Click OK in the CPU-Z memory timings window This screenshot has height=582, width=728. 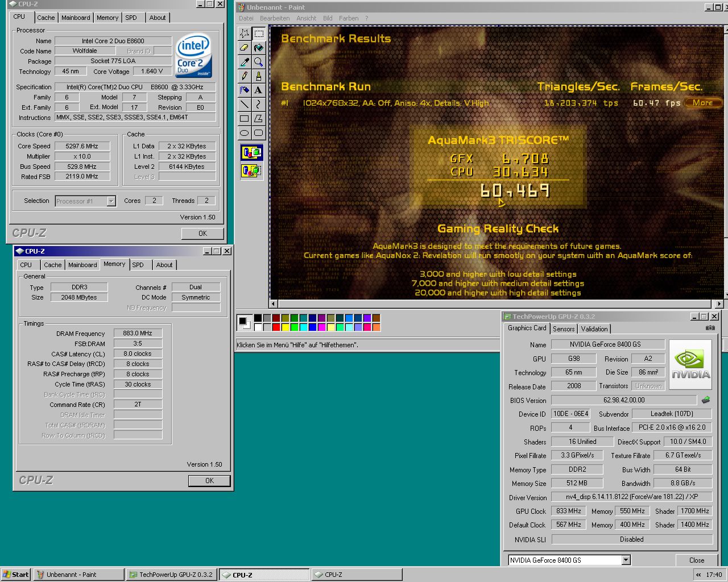[209, 481]
